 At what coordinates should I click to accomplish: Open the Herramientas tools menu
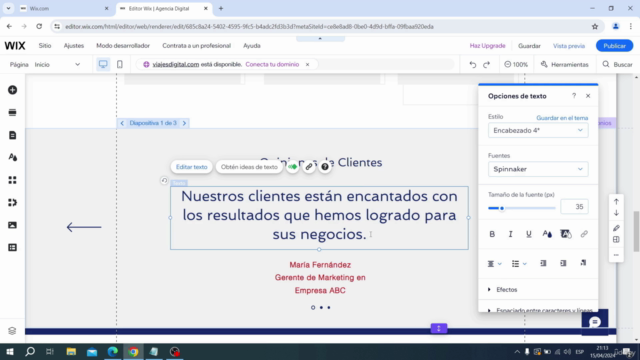tap(564, 64)
